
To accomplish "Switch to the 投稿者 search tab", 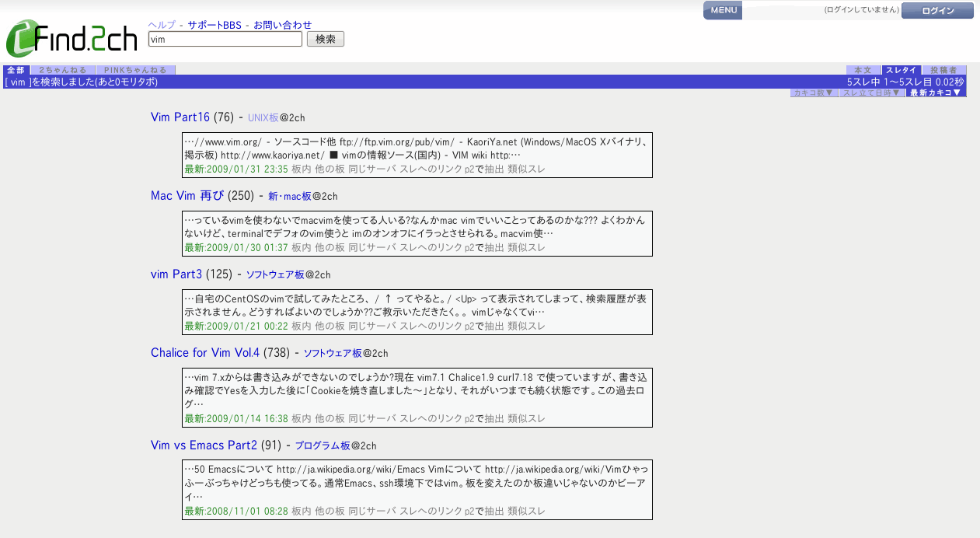I will click(945, 69).
